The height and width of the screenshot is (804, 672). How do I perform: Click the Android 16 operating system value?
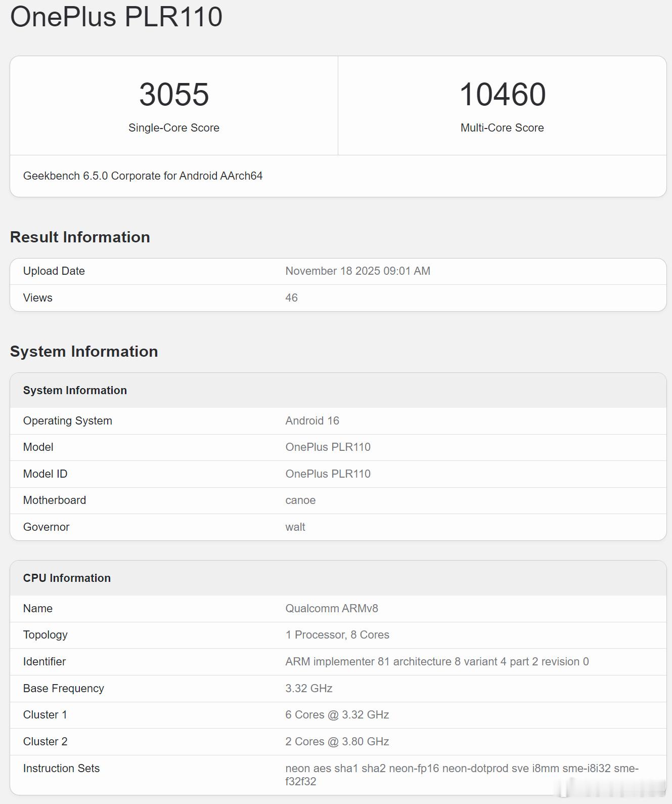point(312,421)
